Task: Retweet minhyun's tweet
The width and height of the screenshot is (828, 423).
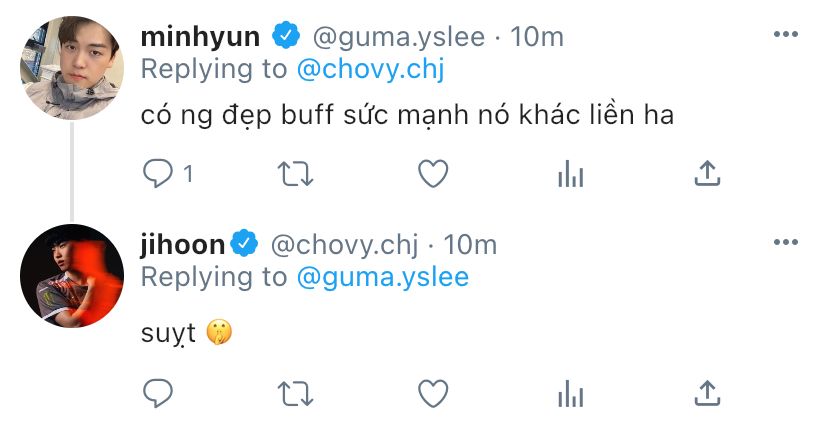Action: (x=295, y=174)
